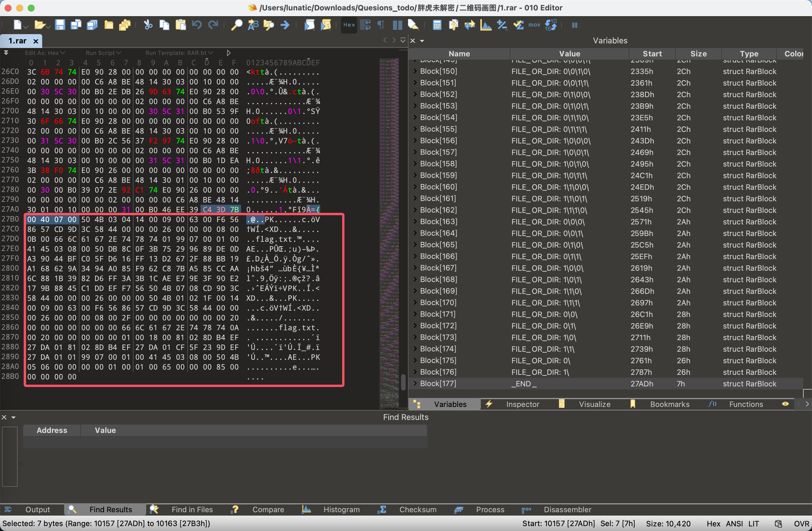Click the Open file folder icon
The height and width of the screenshot is (531, 812).
tap(40, 25)
